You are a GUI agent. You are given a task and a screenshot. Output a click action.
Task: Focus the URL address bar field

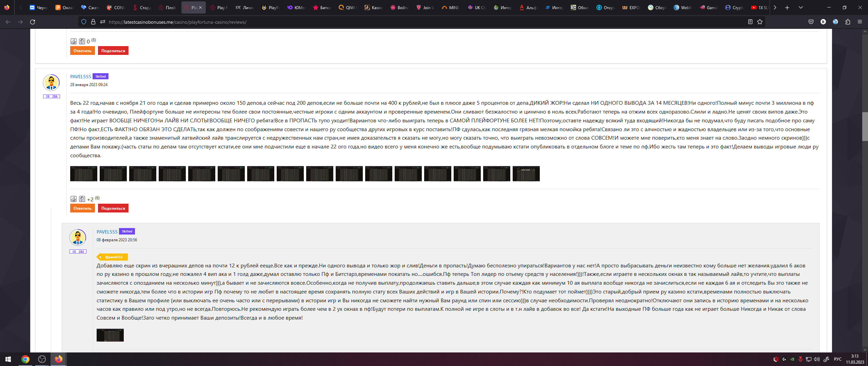(x=407, y=22)
